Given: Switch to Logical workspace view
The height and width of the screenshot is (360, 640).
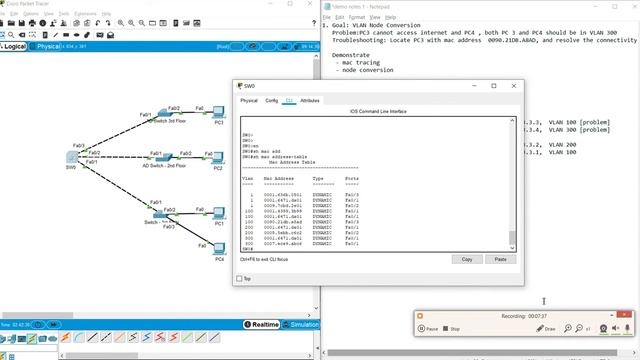Looking at the screenshot, I should tap(13, 47).
